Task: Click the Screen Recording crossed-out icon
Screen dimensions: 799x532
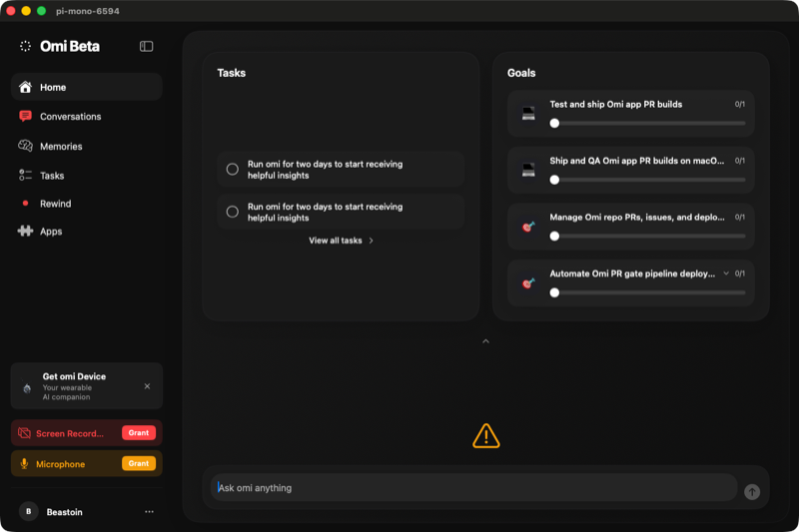Action: point(24,433)
